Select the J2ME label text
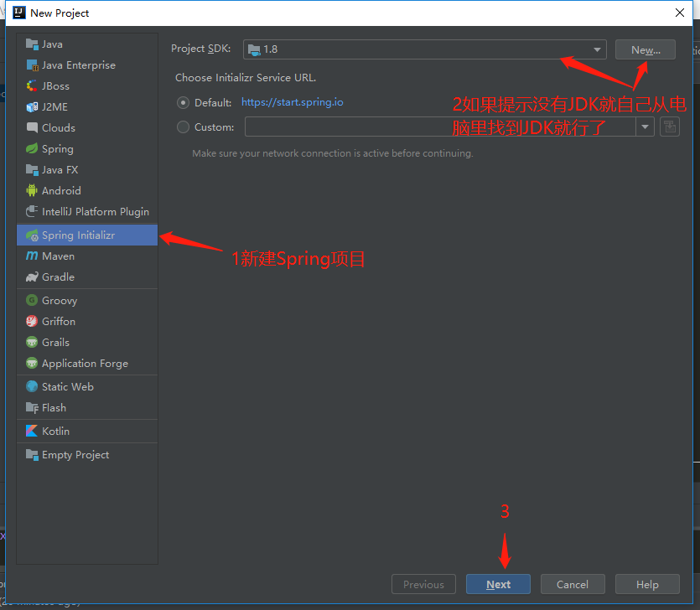 pyautogui.click(x=55, y=107)
